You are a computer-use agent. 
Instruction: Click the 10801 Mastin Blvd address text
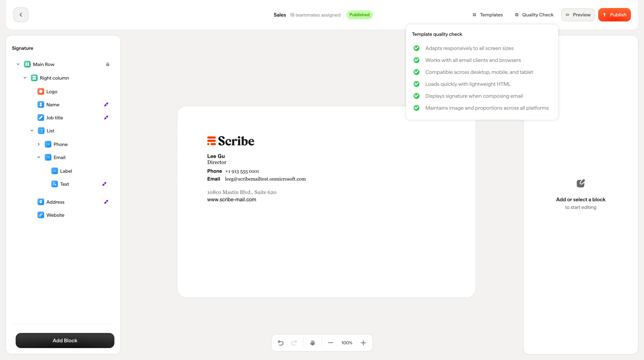(x=242, y=192)
